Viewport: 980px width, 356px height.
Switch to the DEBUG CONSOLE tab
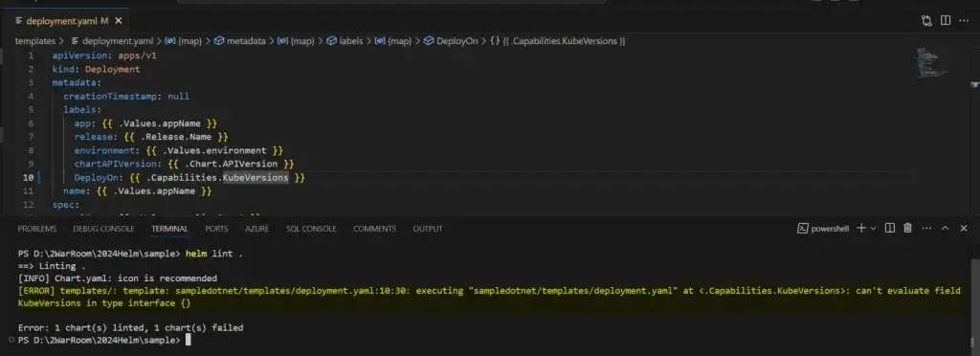point(103,229)
